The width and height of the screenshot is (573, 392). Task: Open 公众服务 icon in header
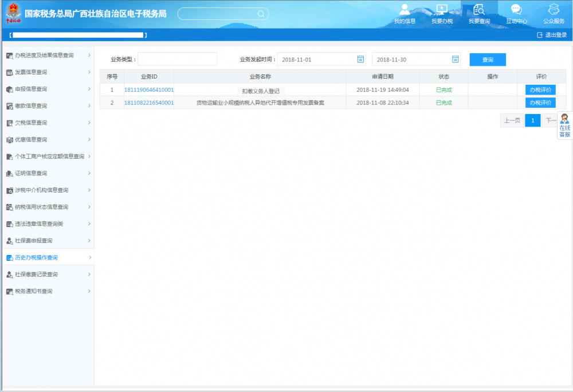pyautogui.click(x=554, y=10)
